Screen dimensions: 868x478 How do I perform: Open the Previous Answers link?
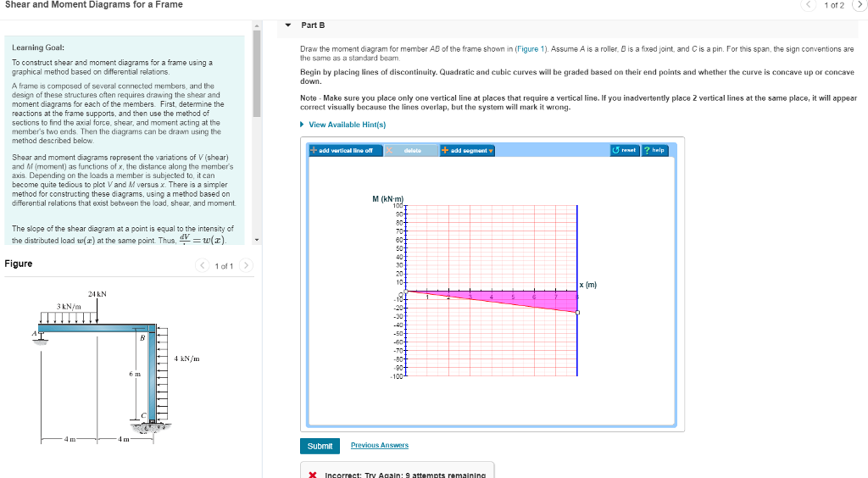pyautogui.click(x=380, y=445)
